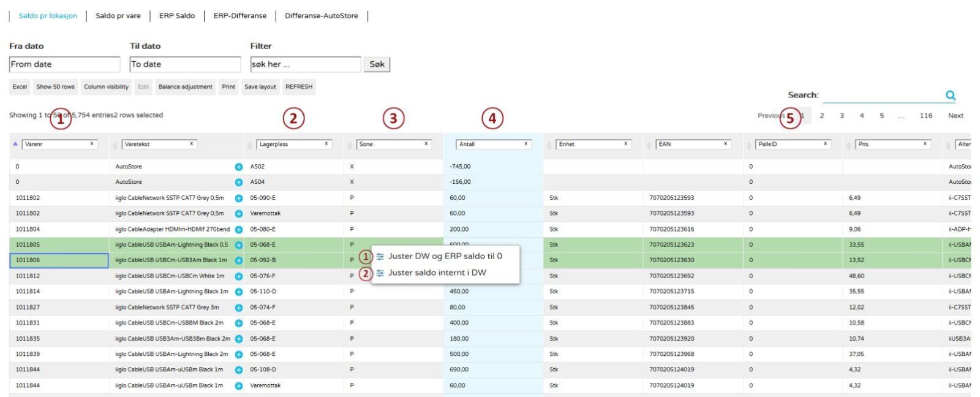Image resolution: width=980 pixels, height=397 pixels.
Task: Clear the Varenr column filter with x
Action: coord(92,144)
